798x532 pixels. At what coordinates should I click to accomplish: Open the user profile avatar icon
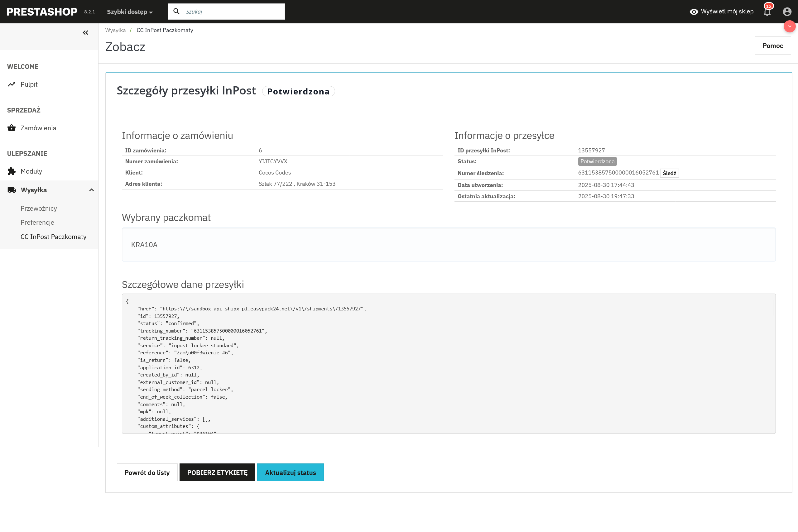pos(787,12)
